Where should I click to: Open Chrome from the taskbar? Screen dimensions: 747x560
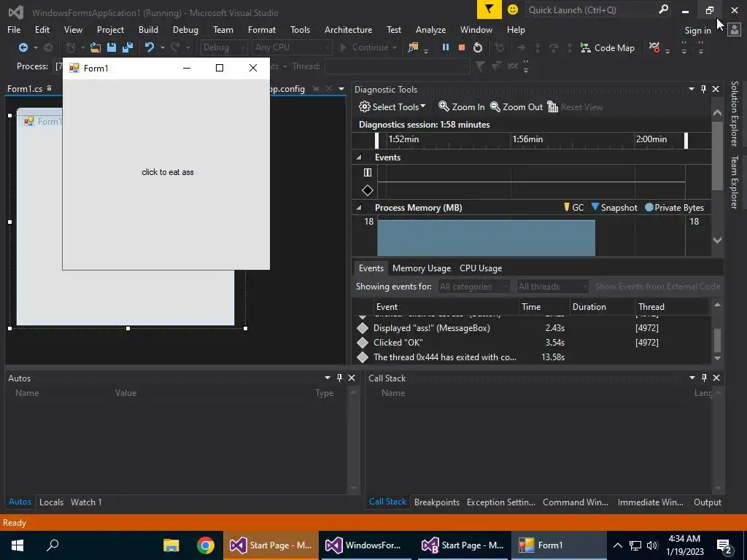pos(206,545)
